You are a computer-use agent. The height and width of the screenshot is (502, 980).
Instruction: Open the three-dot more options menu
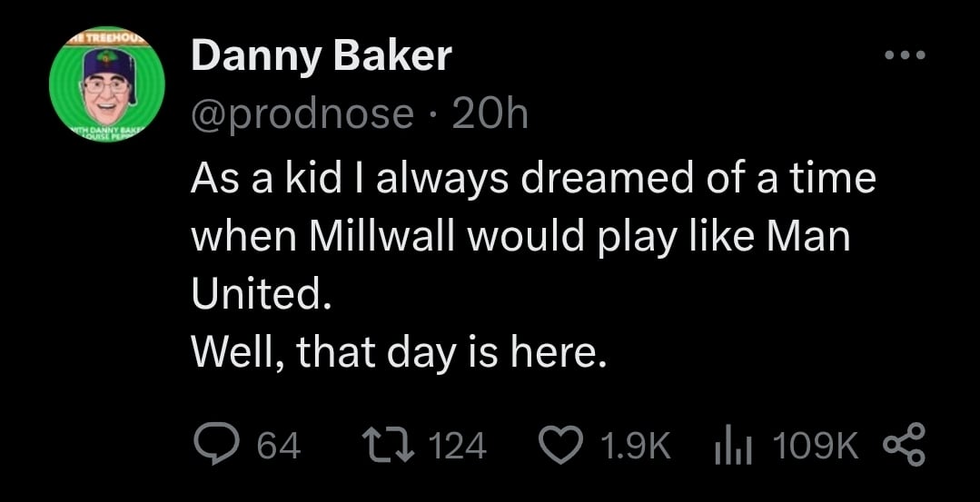905,56
